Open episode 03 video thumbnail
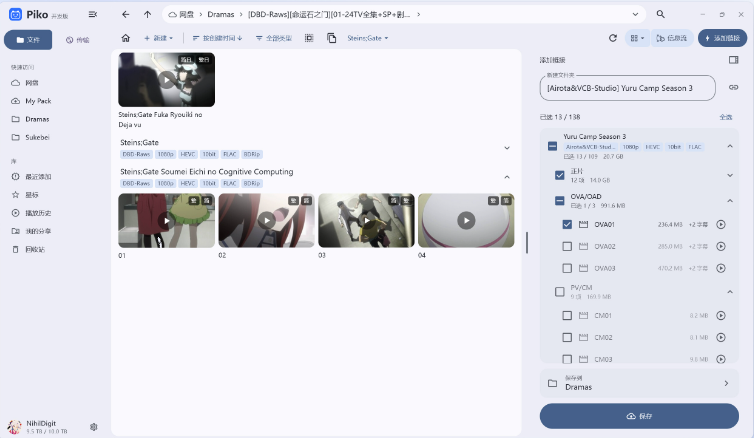The width and height of the screenshot is (754, 438). pyautogui.click(x=366, y=221)
